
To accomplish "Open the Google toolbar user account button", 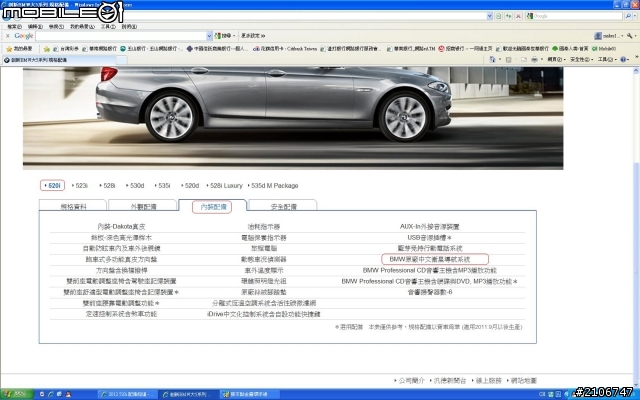I will pos(608,36).
